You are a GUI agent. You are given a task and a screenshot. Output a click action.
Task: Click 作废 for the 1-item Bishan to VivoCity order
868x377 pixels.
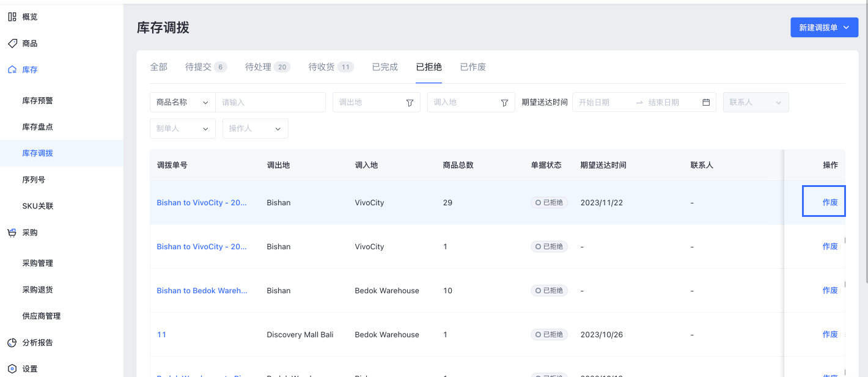(x=830, y=247)
